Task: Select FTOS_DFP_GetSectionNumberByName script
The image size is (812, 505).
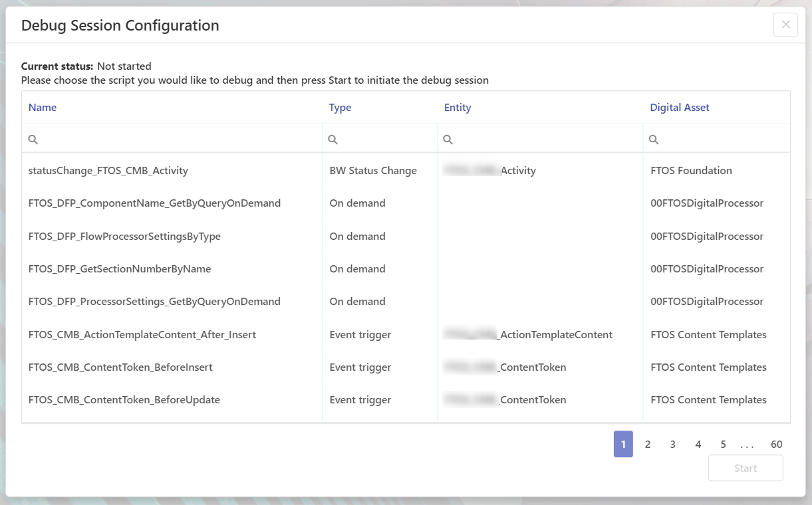Action: [120, 269]
